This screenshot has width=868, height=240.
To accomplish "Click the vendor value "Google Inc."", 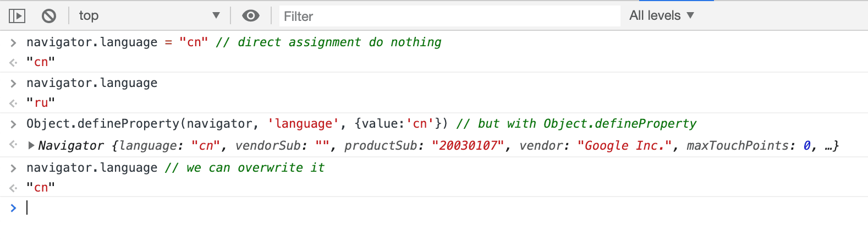I will click(x=624, y=145).
